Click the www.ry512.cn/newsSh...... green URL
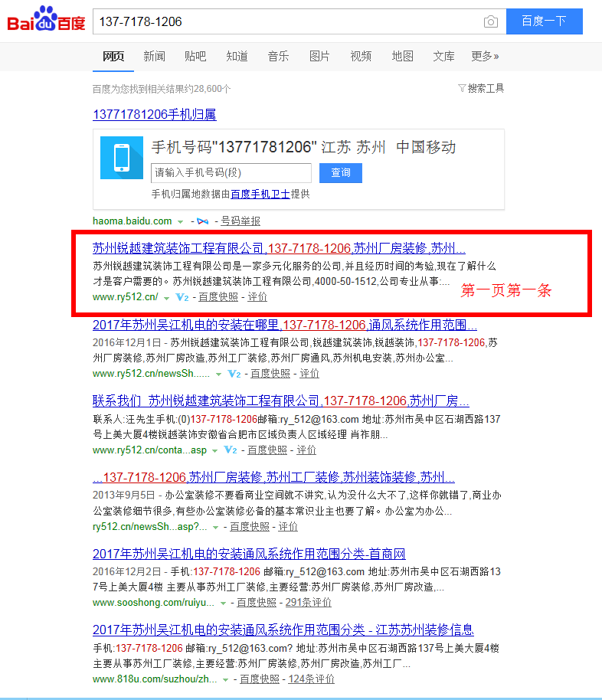This screenshot has width=602, height=700. [152, 373]
